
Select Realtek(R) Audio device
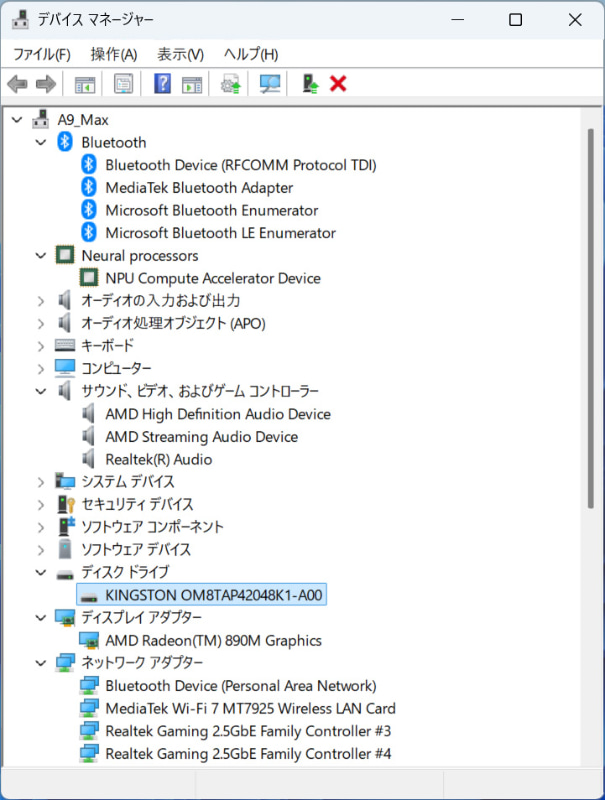[x=159, y=459]
